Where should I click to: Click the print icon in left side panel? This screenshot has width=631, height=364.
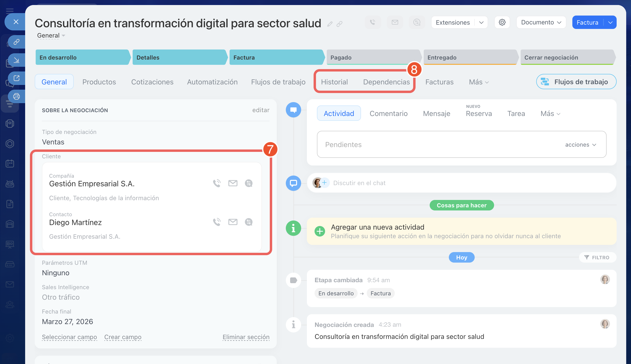pyautogui.click(x=17, y=96)
